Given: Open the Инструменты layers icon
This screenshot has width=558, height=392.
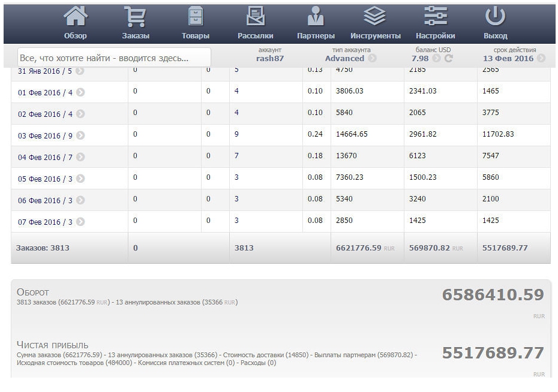Looking at the screenshot, I should pyautogui.click(x=376, y=17).
